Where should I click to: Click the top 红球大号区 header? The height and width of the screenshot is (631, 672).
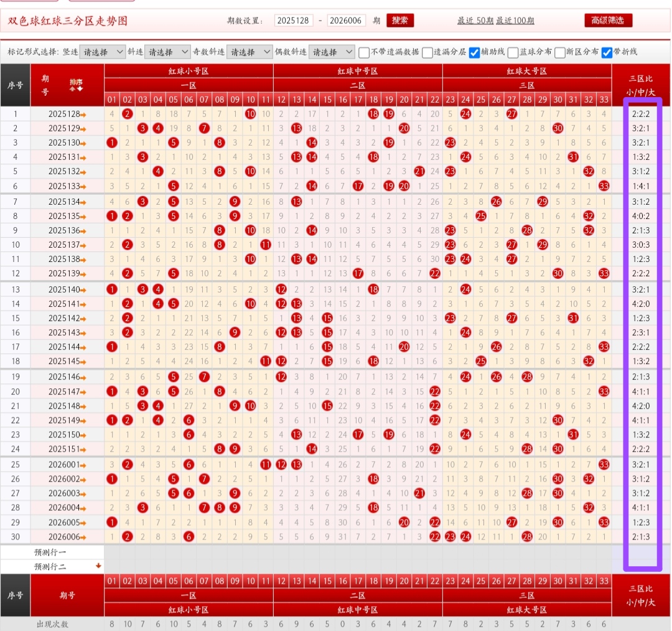point(527,71)
